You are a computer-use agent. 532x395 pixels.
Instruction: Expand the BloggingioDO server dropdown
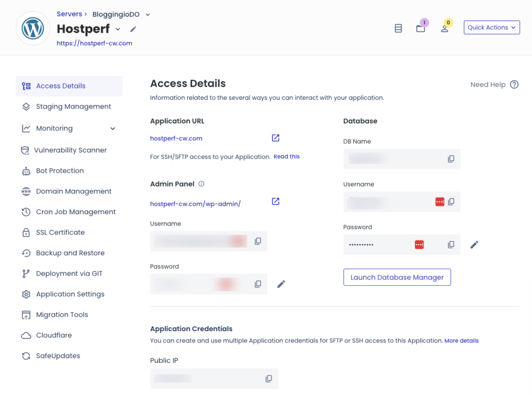coord(148,15)
